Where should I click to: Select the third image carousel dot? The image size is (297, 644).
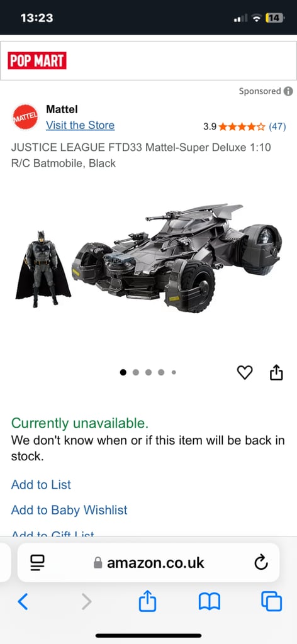[148, 372]
